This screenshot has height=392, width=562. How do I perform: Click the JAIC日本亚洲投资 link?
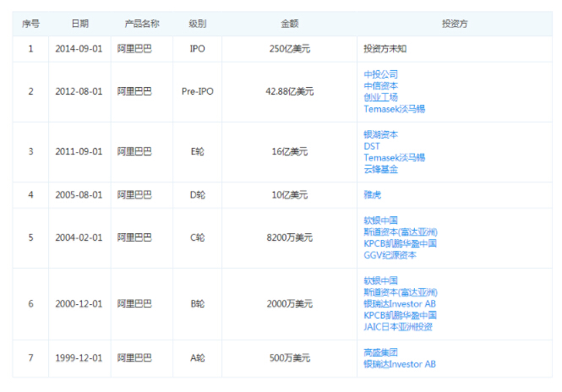[397, 327]
